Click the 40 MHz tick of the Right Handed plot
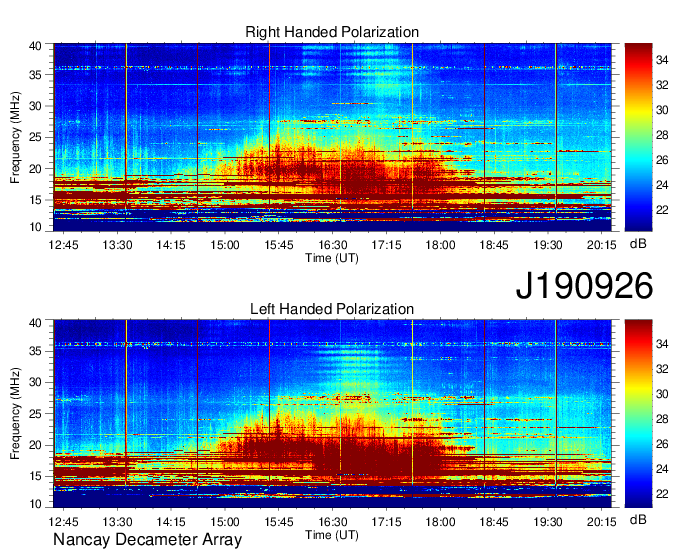 [35, 46]
